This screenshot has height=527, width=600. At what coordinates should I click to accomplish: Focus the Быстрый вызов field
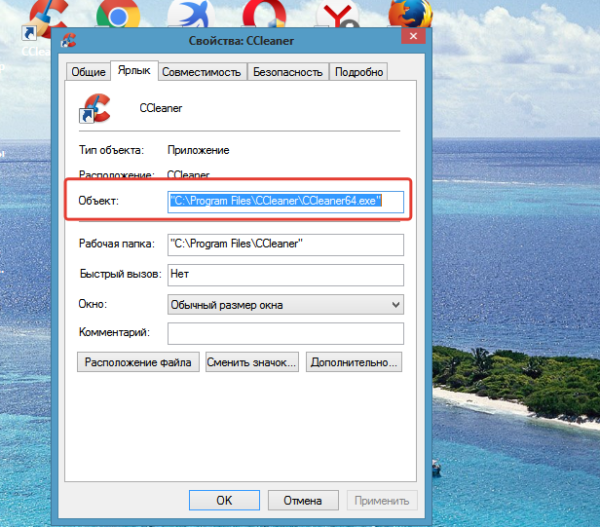coord(285,275)
